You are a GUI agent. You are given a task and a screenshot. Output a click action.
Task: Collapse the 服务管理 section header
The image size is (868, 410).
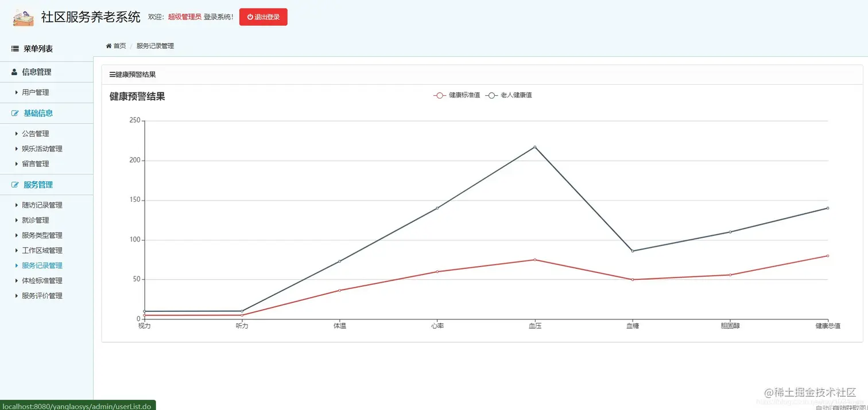pyautogui.click(x=46, y=185)
